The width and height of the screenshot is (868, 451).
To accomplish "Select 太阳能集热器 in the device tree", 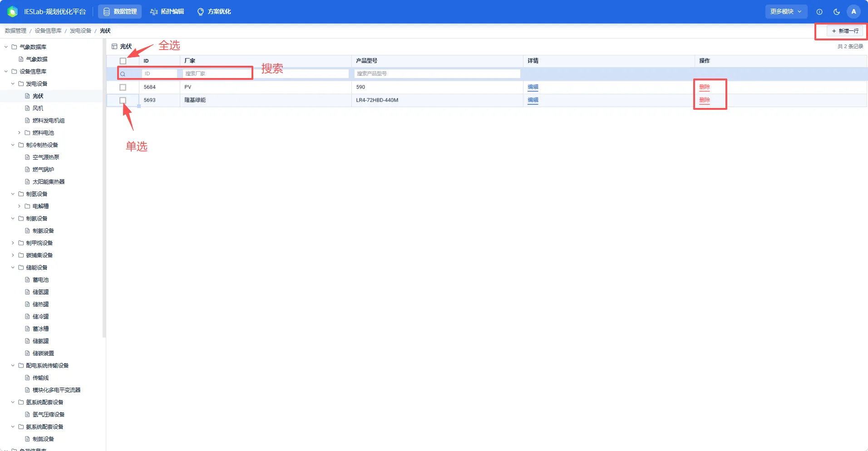I will [x=49, y=181].
